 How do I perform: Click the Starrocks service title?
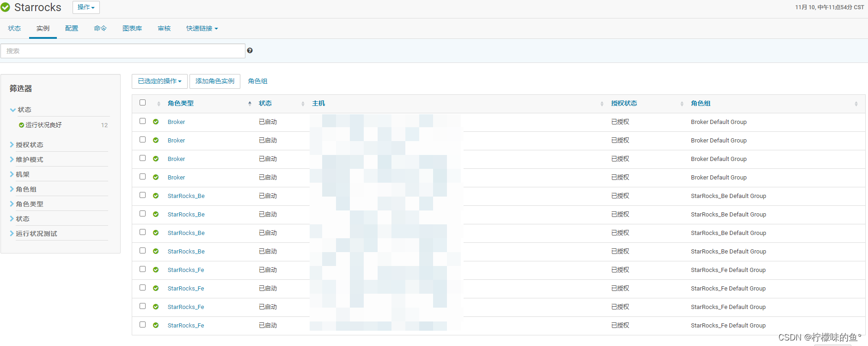pos(38,7)
